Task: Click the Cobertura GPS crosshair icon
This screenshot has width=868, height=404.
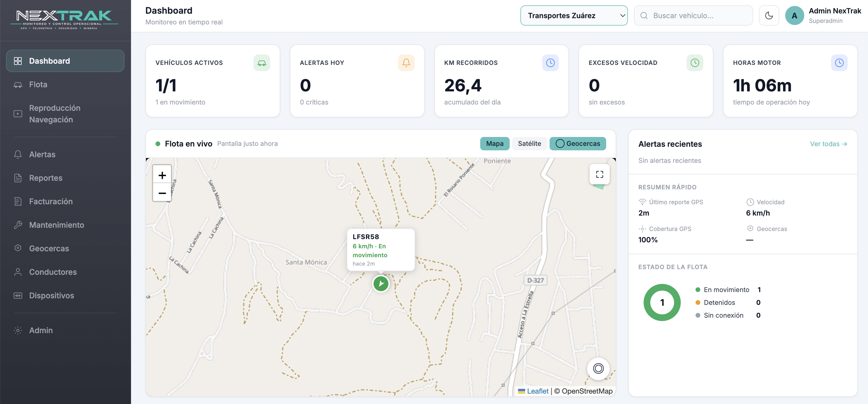Action: point(642,229)
